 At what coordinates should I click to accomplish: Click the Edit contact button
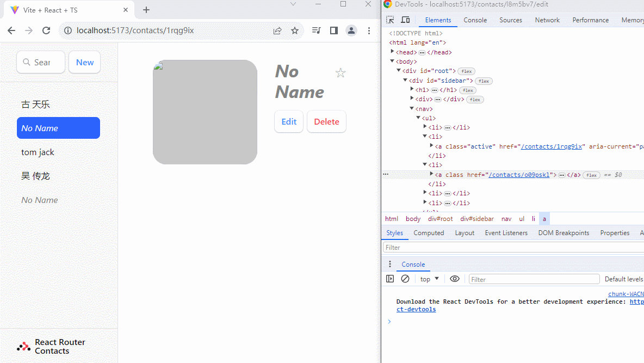[x=289, y=121]
